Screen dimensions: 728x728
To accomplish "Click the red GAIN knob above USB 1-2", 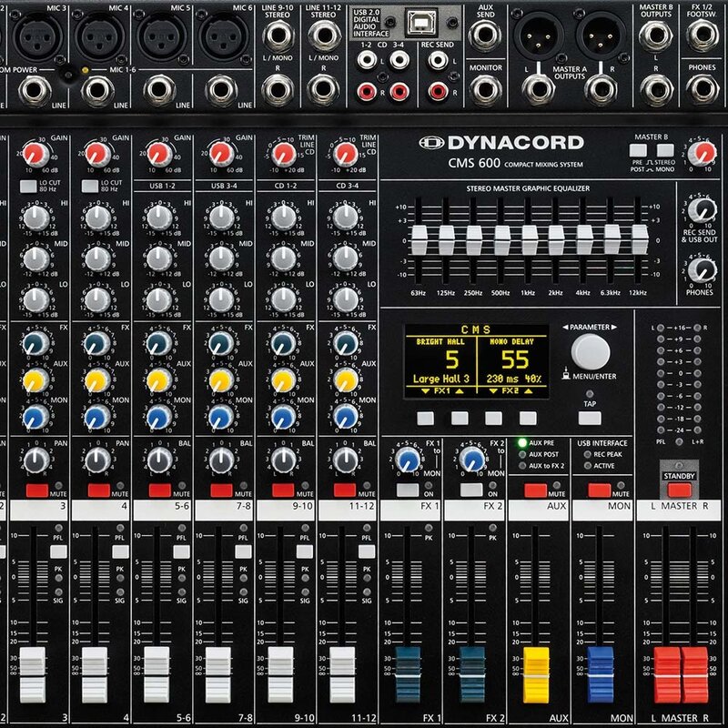I will click(157, 152).
